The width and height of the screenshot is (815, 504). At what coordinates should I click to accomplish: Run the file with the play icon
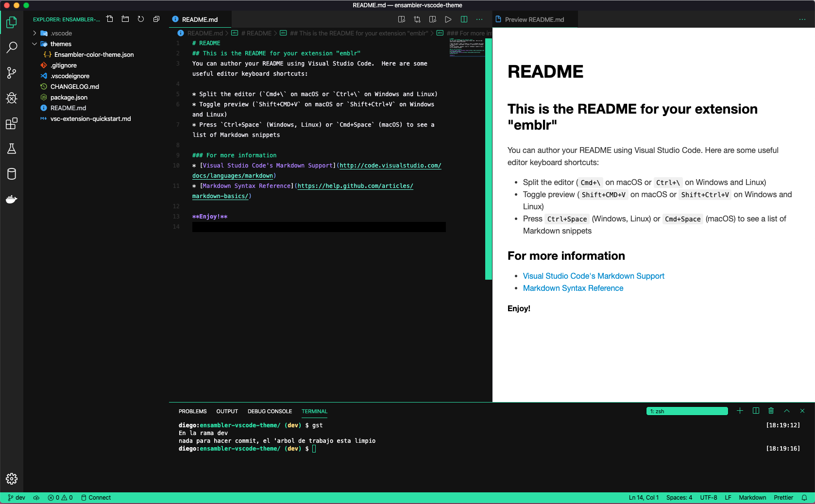(448, 19)
